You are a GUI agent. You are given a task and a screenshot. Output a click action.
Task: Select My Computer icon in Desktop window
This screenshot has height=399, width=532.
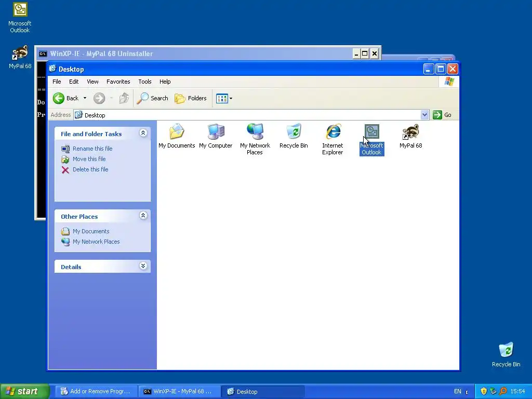(216, 131)
